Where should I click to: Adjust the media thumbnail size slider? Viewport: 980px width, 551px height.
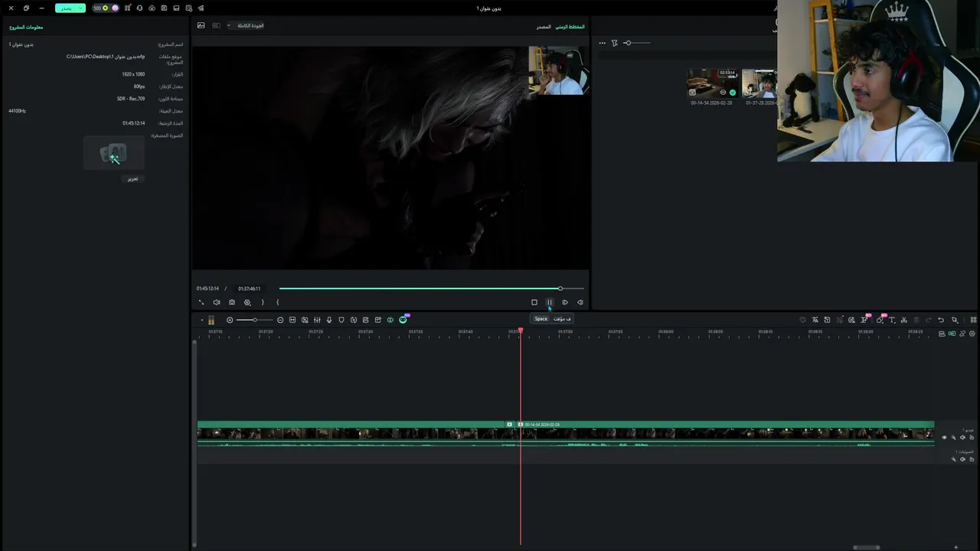[x=635, y=43]
